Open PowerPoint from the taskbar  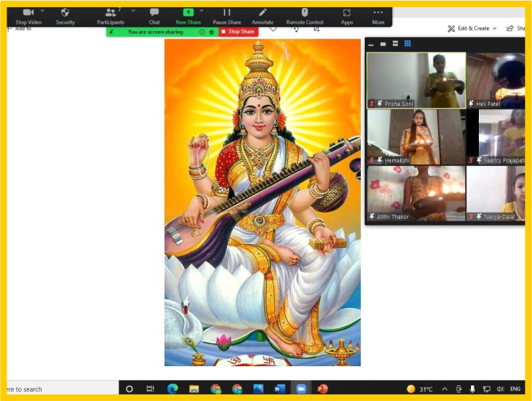click(322, 389)
